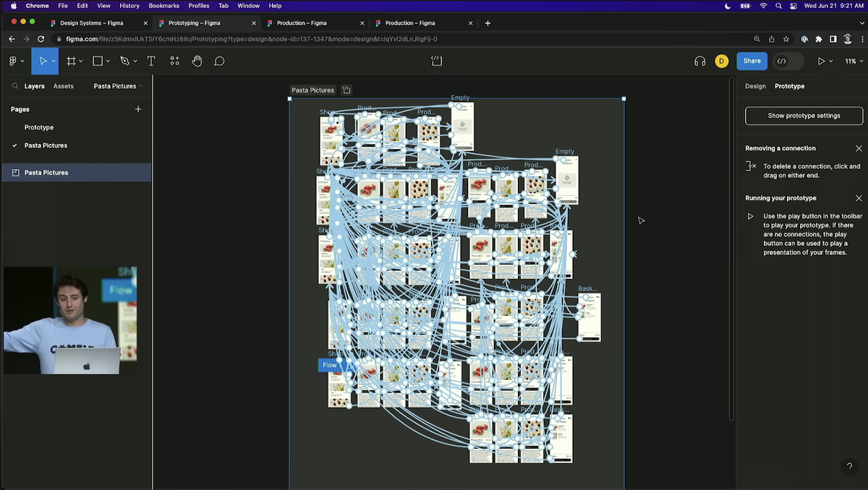Click Show prototype settings

coord(804,116)
